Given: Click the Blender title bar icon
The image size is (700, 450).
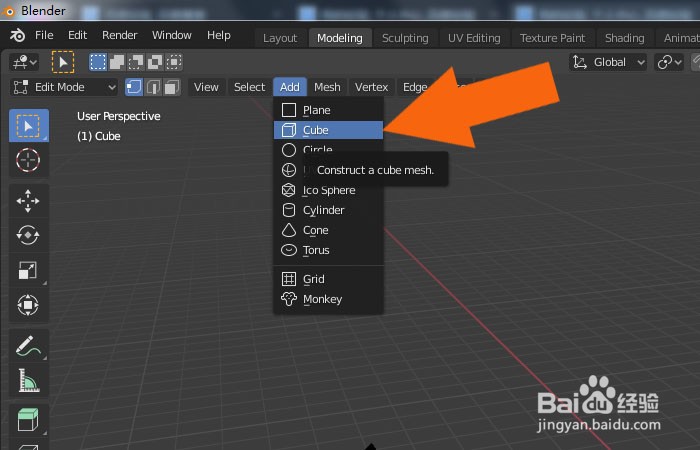Looking at the screenshot, I should (8, 11).
